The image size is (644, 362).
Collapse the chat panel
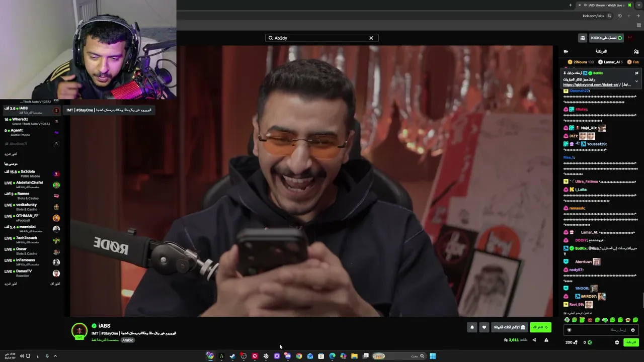[566, 51]
